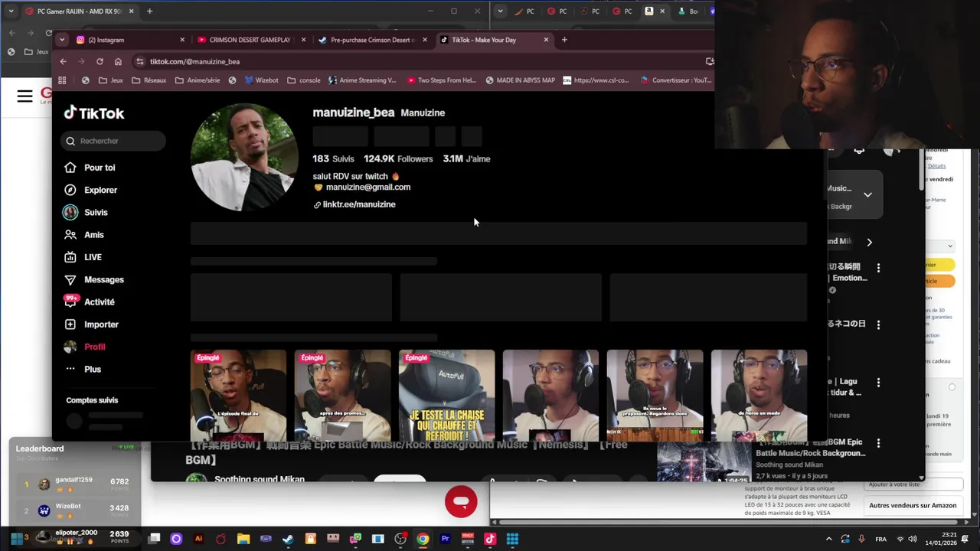Screen dimensions: 980x551
Task: Open the TikTok logo home link
Action: tap(93, 113)
